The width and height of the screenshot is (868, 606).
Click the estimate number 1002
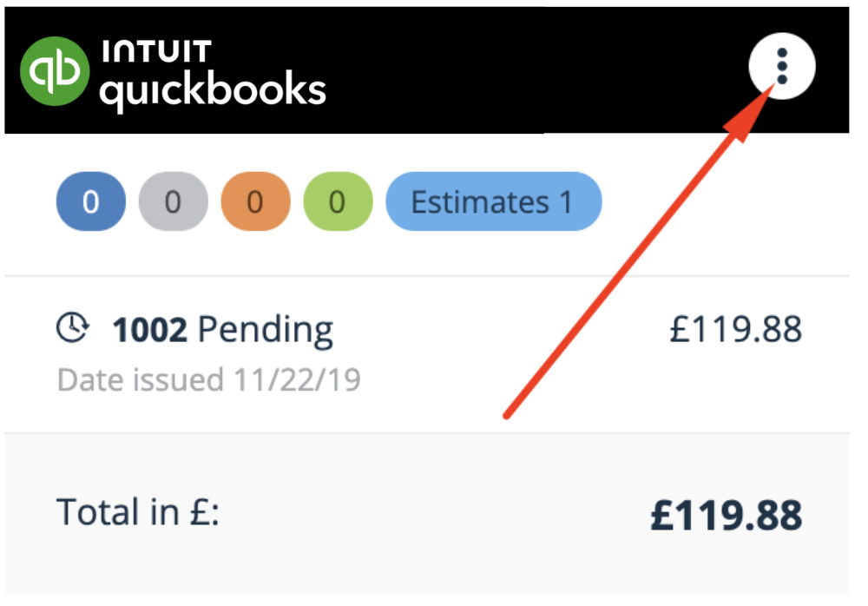(149, 330)
